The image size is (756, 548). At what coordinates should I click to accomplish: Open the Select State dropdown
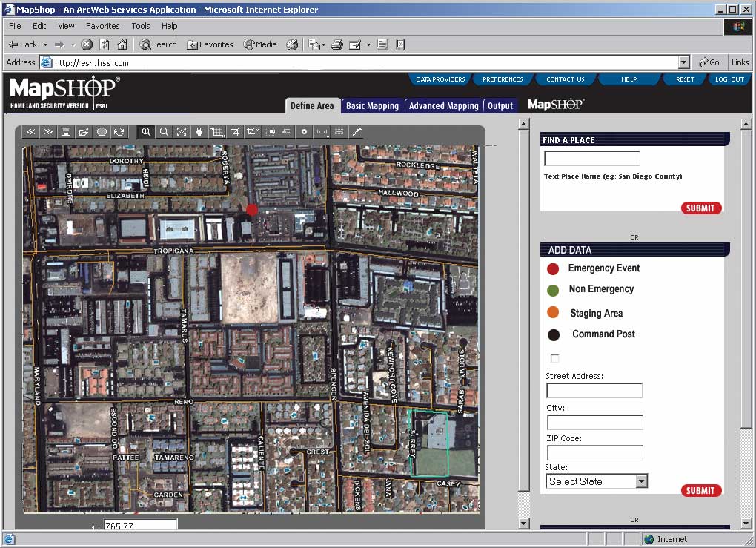coord(641,481)
